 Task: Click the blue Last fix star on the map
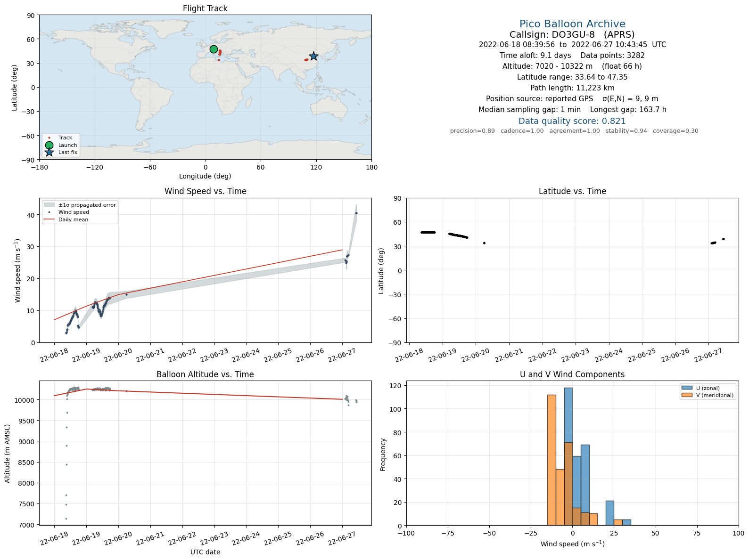pos(313,57)
